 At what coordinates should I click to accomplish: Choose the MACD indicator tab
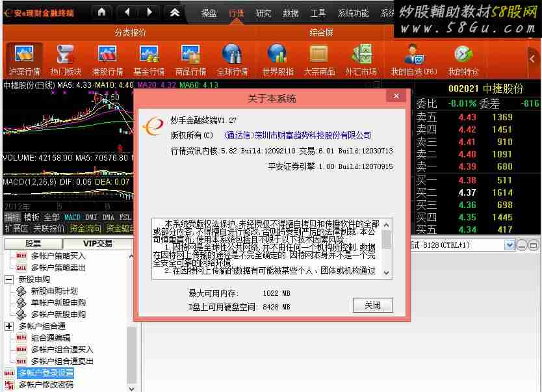(72, 217)
